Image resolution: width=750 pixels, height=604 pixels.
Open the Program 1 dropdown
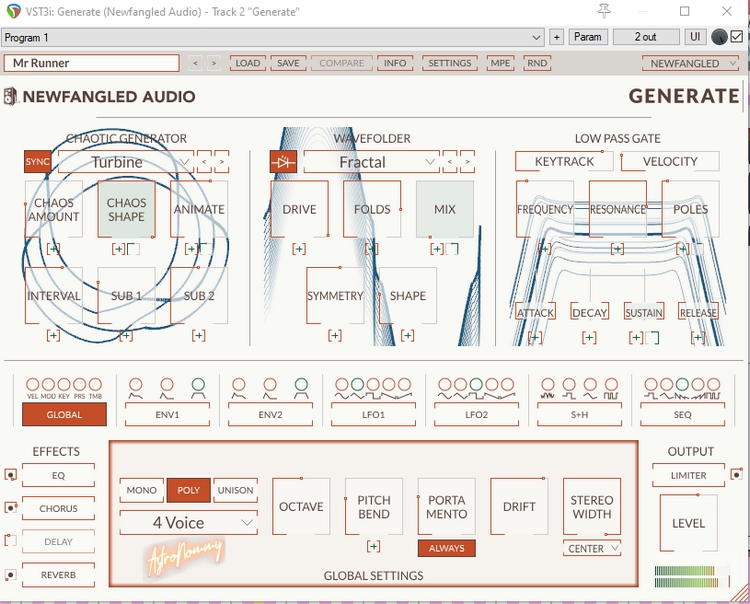pos(273,37)
